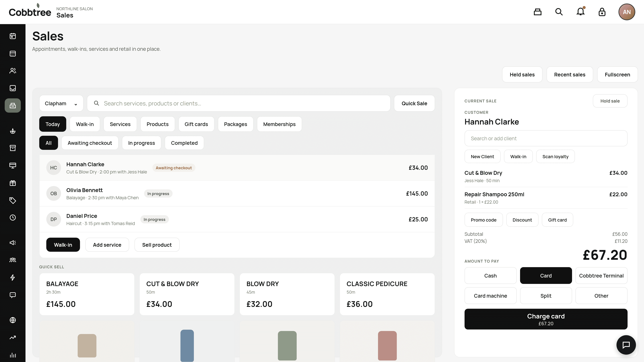Open Olivia Bennett's Balayage appointment row
This screenshot has height=362, width=644.
[x=237, y=194]
